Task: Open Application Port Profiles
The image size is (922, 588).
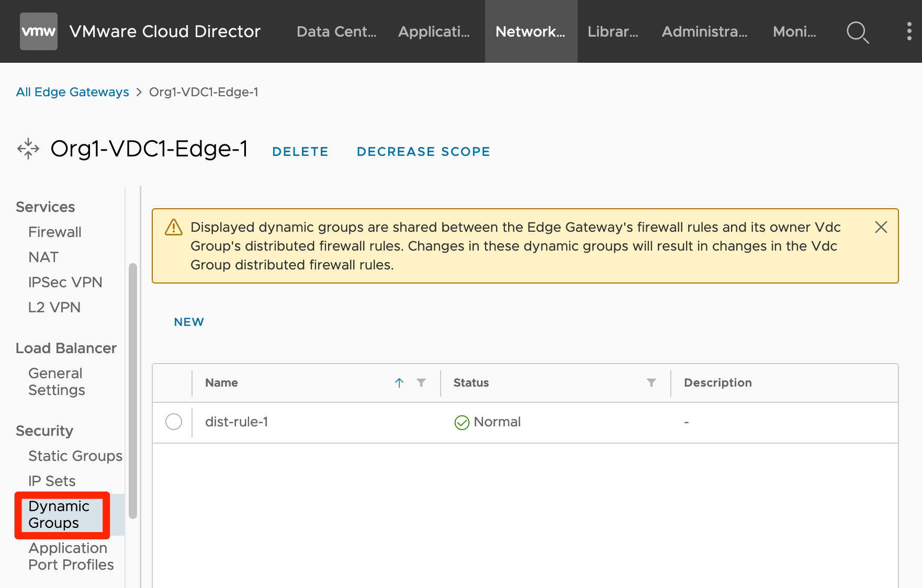Action: [x=71, y=557]
